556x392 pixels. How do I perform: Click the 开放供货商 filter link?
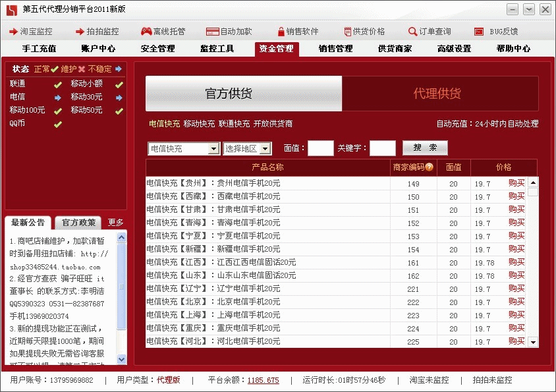[273, 124]
